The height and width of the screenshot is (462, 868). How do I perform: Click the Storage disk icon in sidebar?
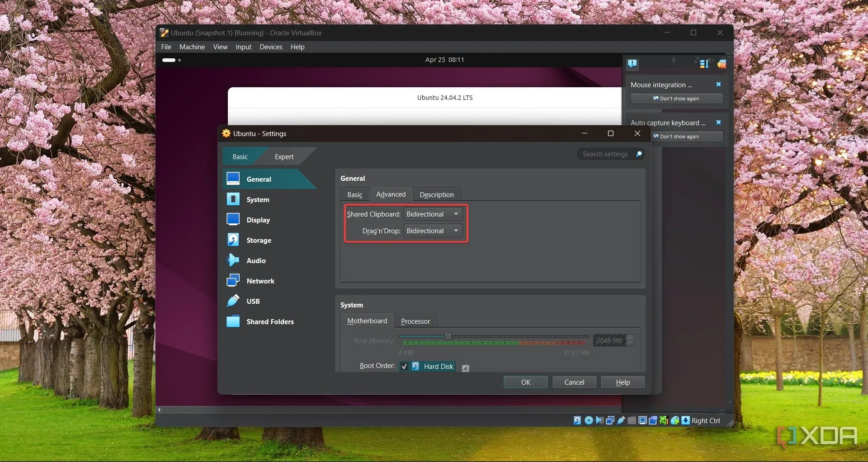point(233,240)
